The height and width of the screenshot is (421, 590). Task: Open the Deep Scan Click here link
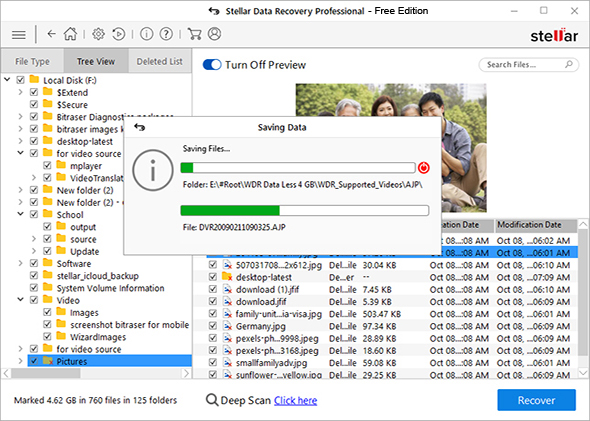[x=295, y=401]
